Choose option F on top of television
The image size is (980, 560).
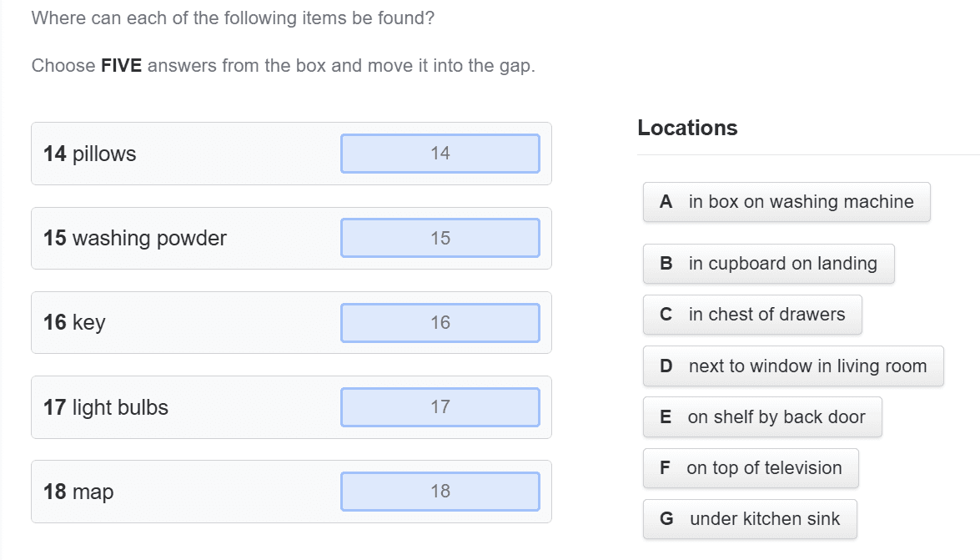pos(750,468)
